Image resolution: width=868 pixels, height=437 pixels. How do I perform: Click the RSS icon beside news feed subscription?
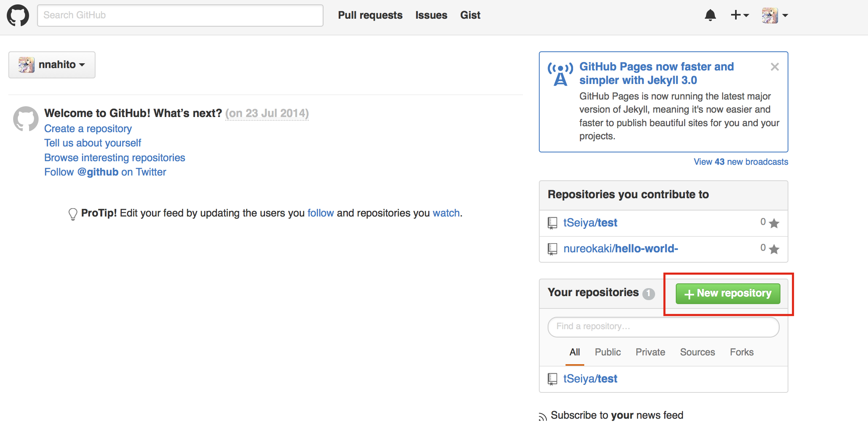click(542, 416)
